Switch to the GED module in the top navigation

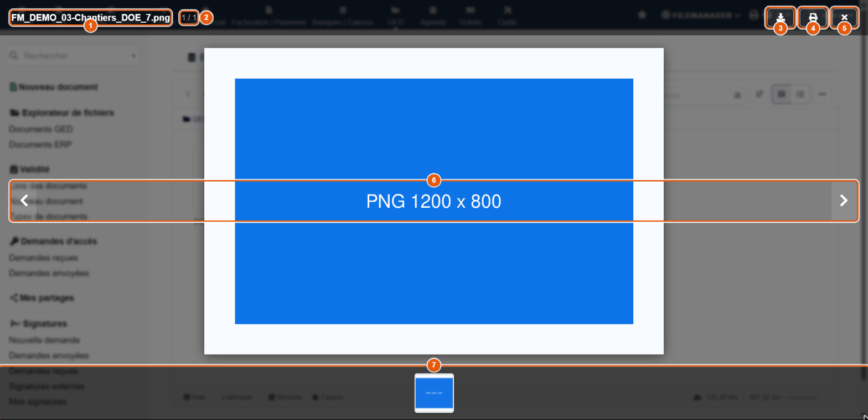(x=395, y=17)
